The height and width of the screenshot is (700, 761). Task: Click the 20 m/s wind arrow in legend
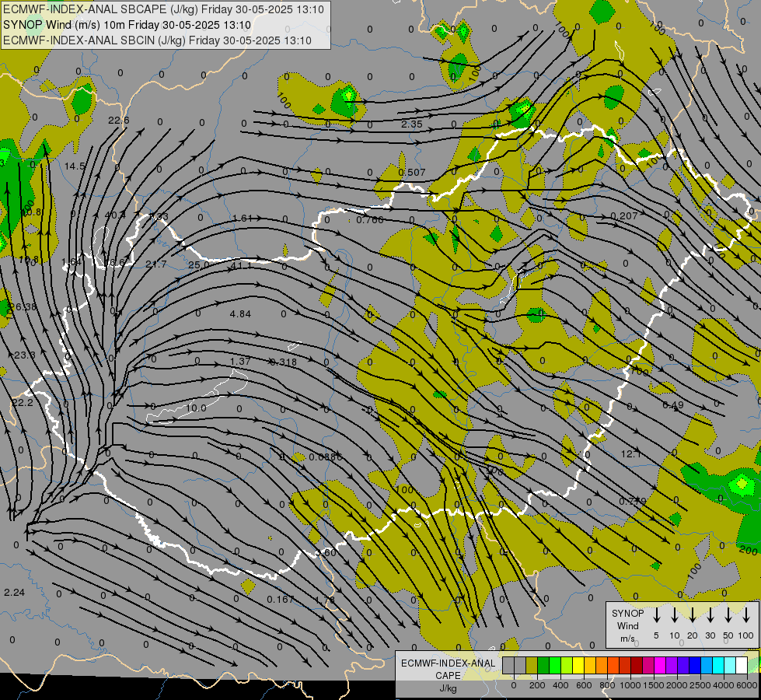(692, 615)
